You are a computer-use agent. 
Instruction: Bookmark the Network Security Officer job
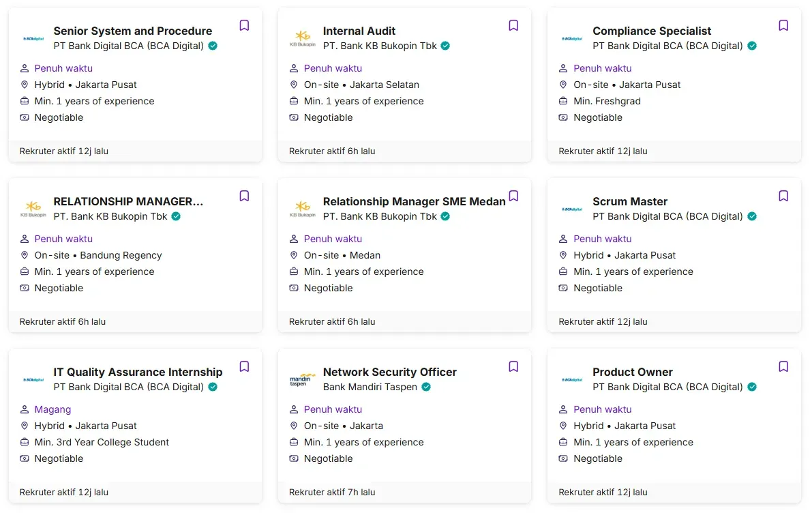click(513, 367)
